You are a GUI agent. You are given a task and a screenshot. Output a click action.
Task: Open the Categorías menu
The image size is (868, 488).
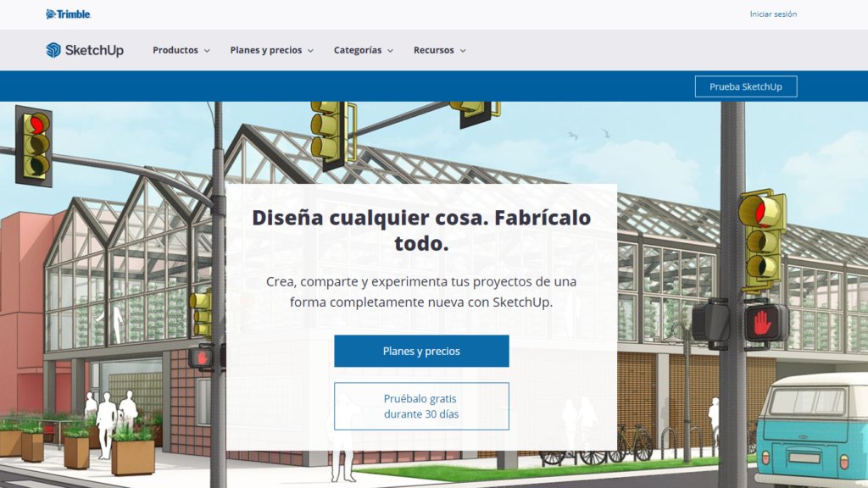pos(358,51)
